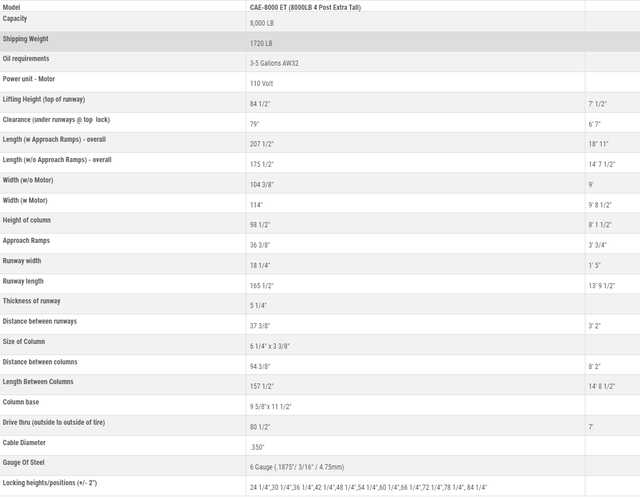The height and width of the screenshot is (498, 640).
Task: Click the Shipping Weight row label
Action: [25, 39]
